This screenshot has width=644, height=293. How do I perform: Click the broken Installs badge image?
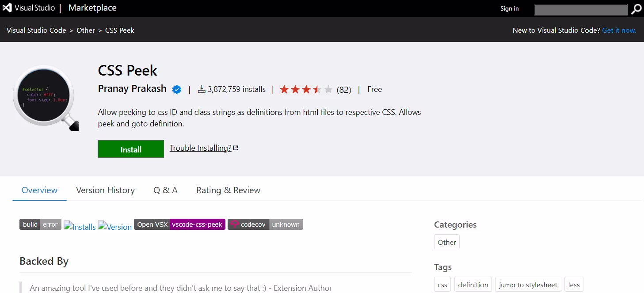[80, 226]
